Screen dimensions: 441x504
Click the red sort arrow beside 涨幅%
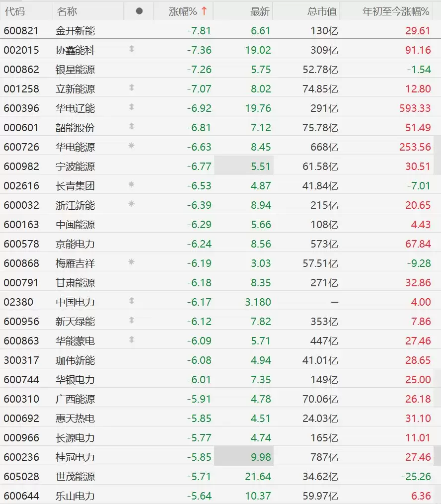(204, 11)
